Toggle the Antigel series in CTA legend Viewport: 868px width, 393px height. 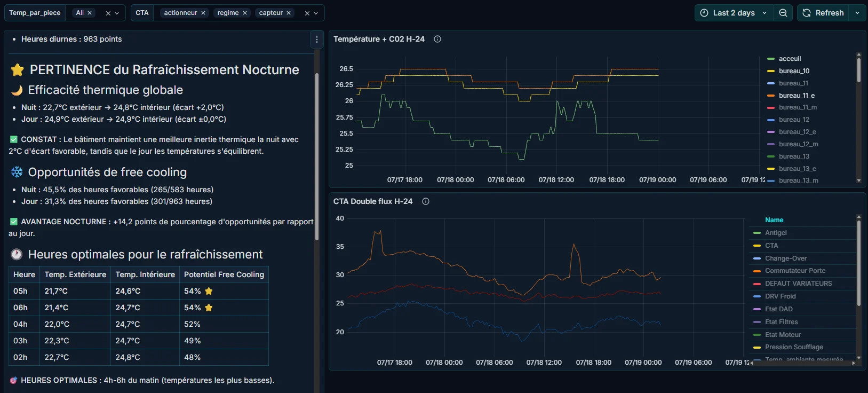pyautogui.click(x=776, y=233)
